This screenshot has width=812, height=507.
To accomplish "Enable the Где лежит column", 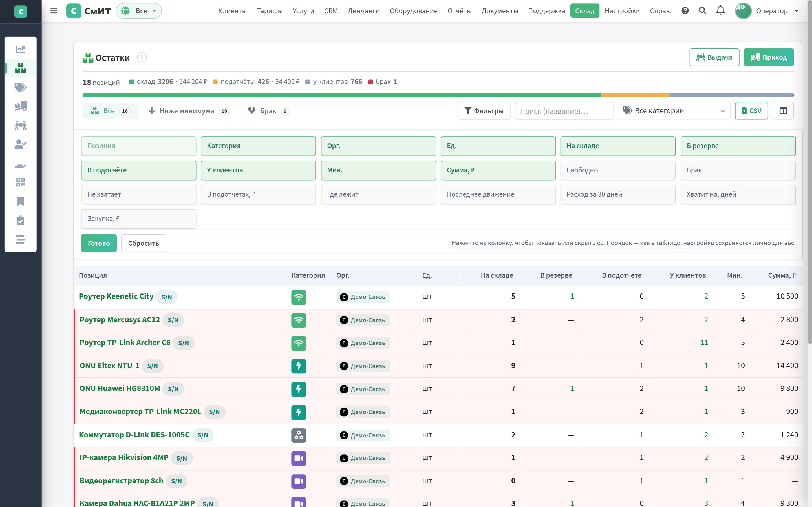I will pos(378,194).
